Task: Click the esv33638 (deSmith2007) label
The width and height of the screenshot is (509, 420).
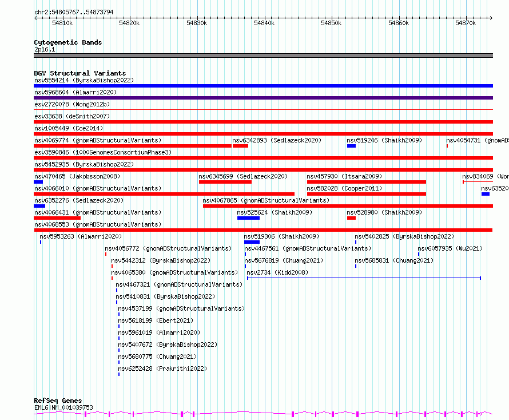Action: pos(72,116)
